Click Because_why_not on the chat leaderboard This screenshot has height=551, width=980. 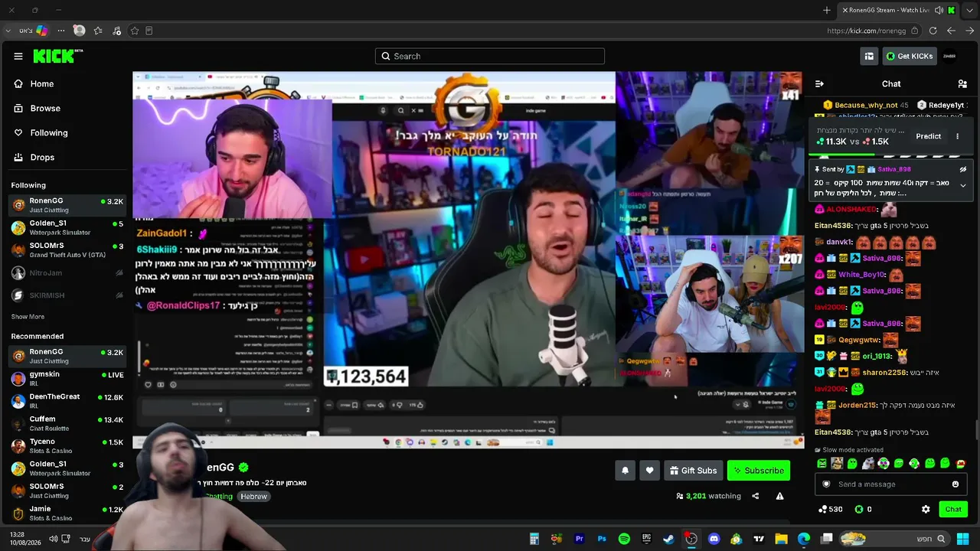[865, 105]
